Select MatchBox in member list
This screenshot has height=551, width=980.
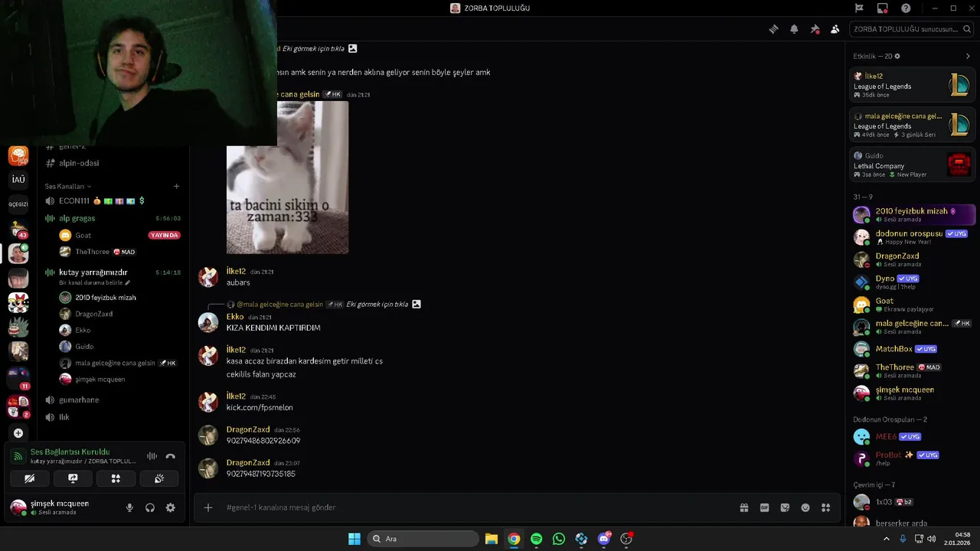(913, 349)
